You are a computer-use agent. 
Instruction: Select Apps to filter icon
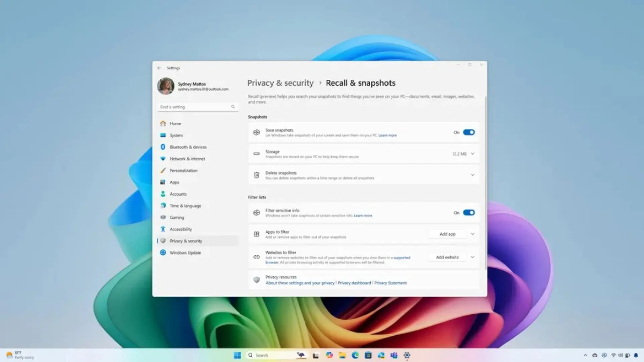tap(256, 234)
